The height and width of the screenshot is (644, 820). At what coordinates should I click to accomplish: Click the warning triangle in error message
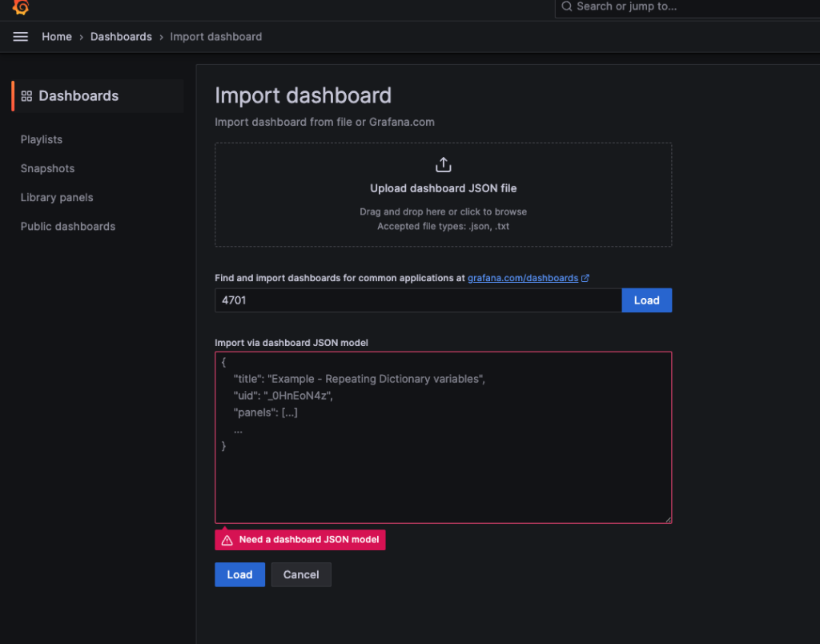[x=227, y=540]
